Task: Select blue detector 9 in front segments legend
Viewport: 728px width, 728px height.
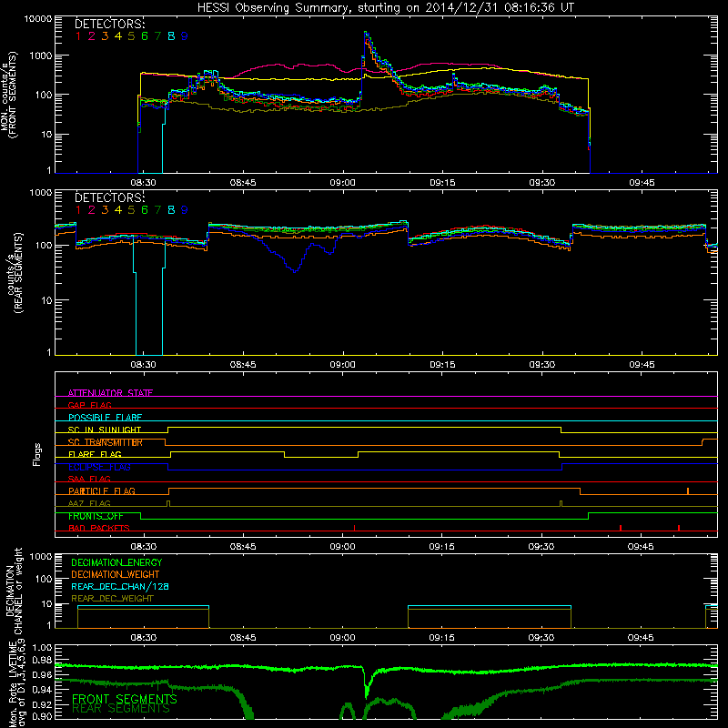Action: [185, 36]
